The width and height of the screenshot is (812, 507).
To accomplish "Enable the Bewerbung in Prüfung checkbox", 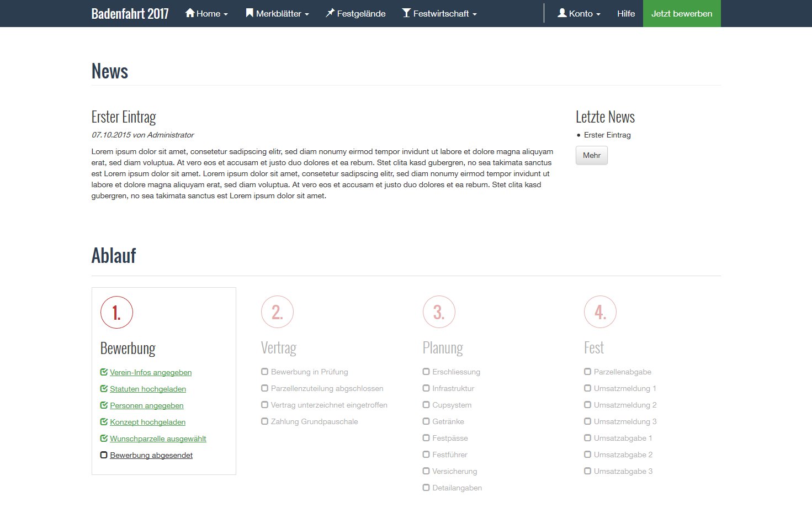I will point(264,371).
